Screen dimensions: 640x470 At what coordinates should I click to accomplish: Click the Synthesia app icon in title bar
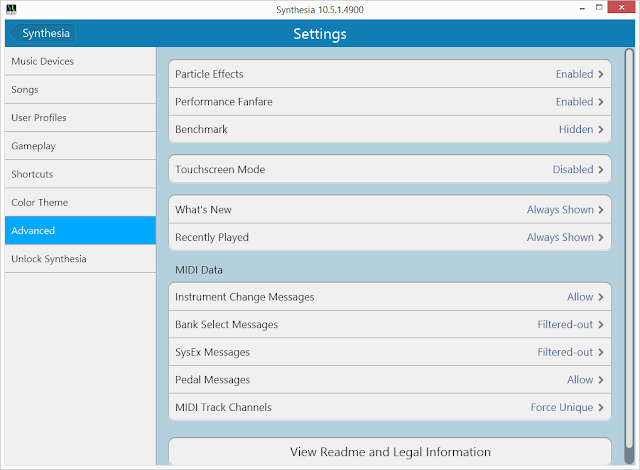pyautogui.click(x=11, y=9)
